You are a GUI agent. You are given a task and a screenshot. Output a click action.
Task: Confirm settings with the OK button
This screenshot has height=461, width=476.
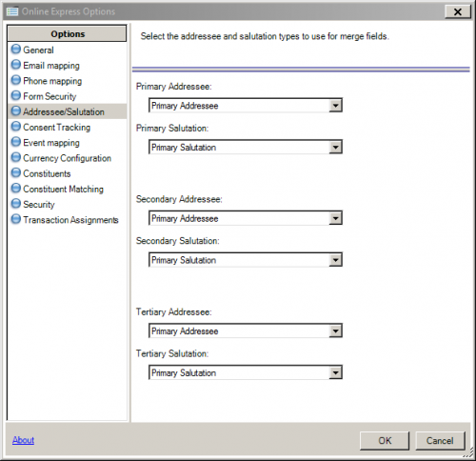[x=385, y=441]
